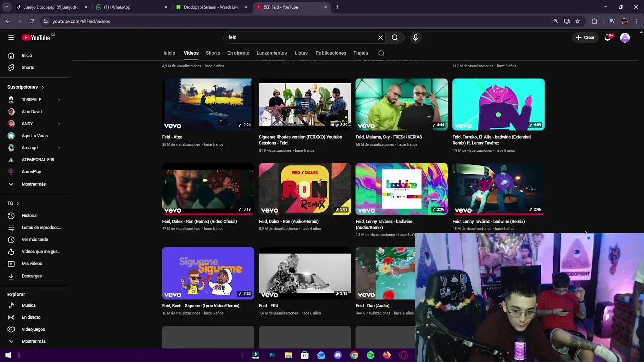644x362 pixels.
Task: Switch to the WhatsApp browser tab
Action: [132, 7]
